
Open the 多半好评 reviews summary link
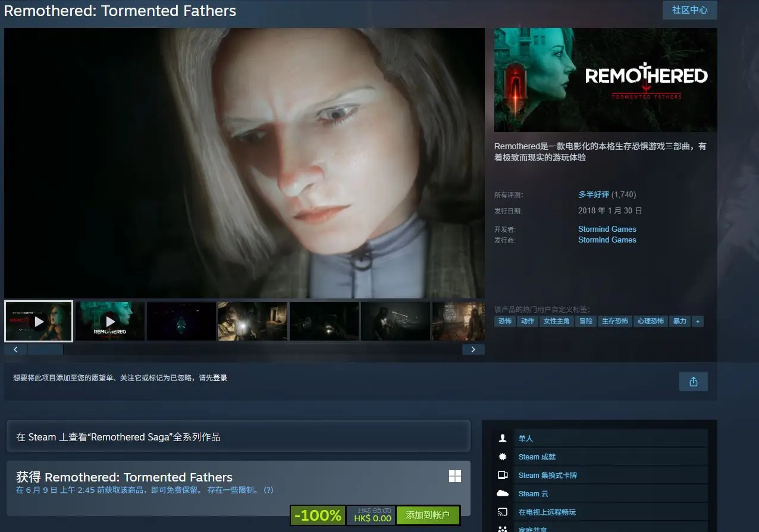[x=594, y=194]
